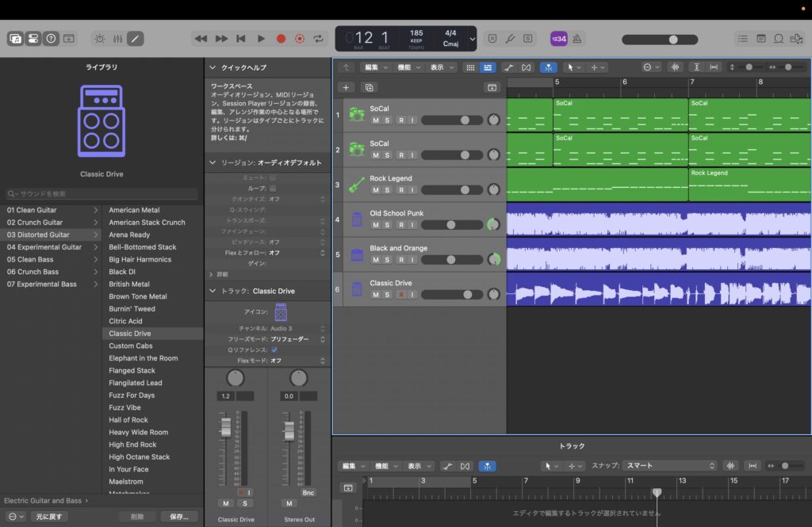Go to beginning of project
This screenshot has width=812, height=527.
click(241, 39)
